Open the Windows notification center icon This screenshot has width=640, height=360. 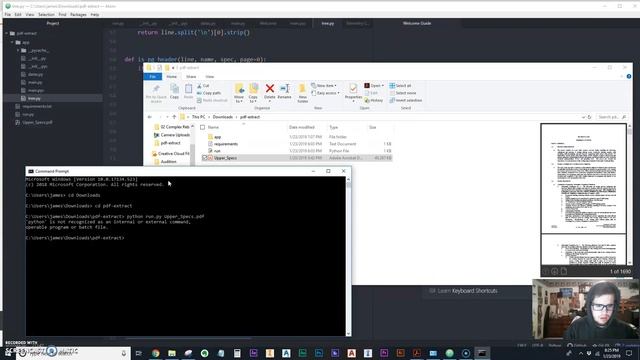click(629, 353)
